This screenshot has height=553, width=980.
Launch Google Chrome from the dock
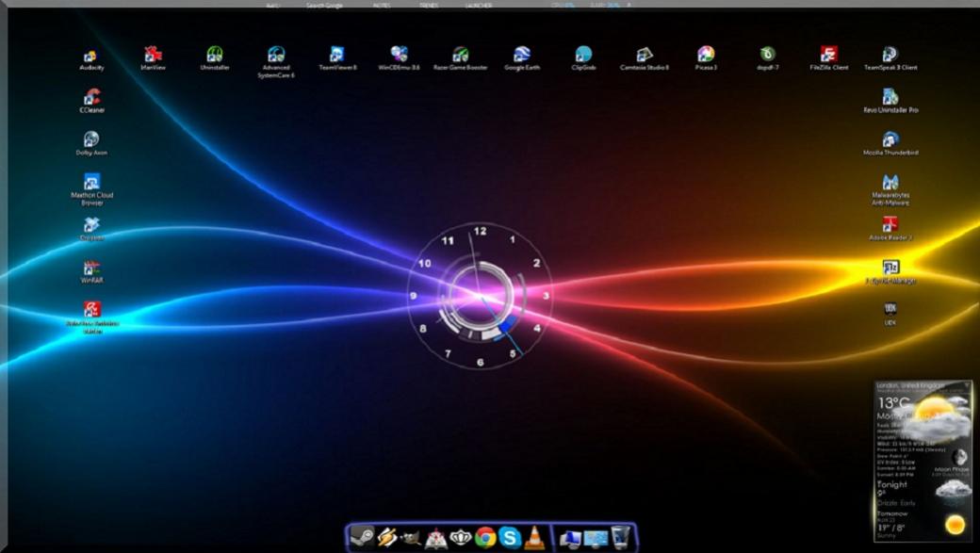(x=485, y=537)
